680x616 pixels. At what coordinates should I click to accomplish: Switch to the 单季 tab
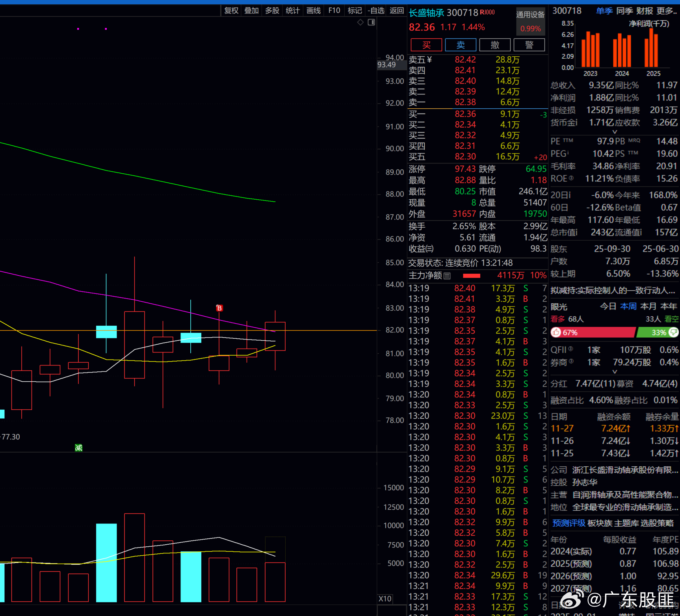pyautogui.click(x=604, y=11)
